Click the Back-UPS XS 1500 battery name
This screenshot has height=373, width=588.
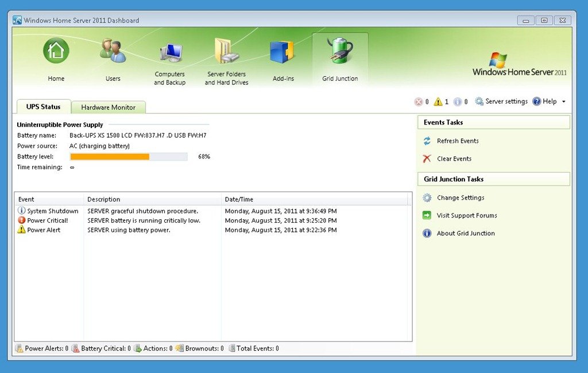click(138, 135)
